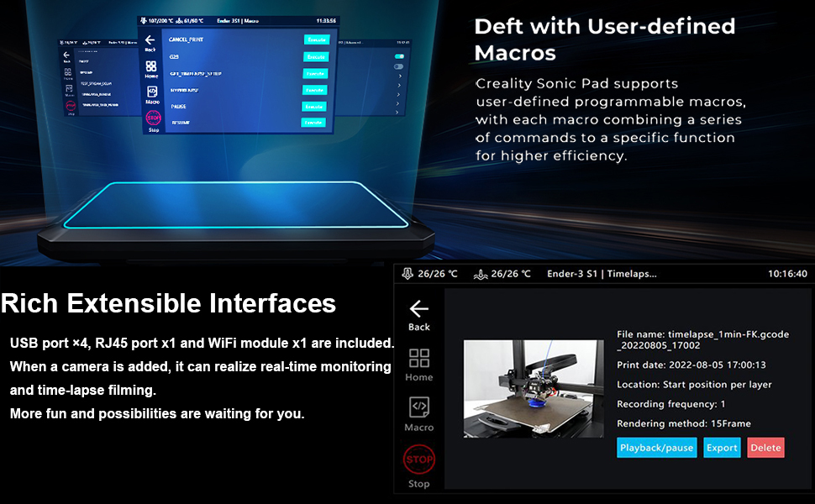
Task: Delete the timelapse recording
Action: point(765,448)
